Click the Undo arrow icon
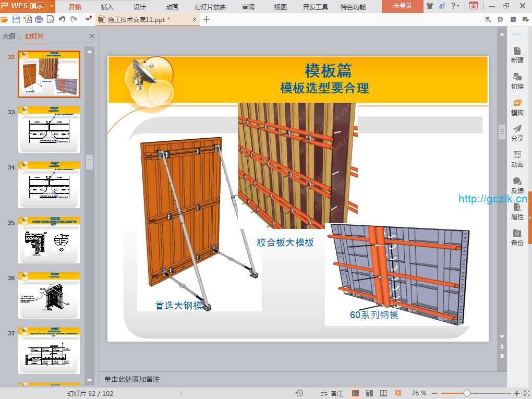Screen dimensions: 532x399 62,19
